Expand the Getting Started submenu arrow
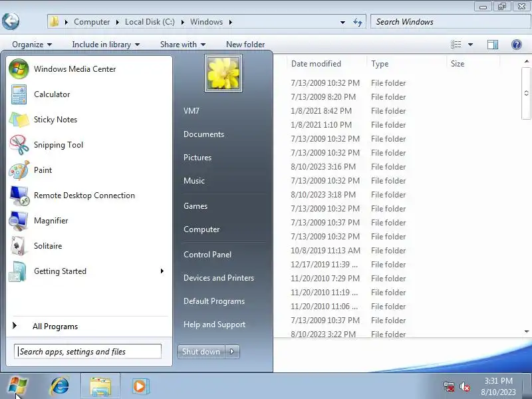The height and width of the screenshot is (399, 532). coord(162,271)
